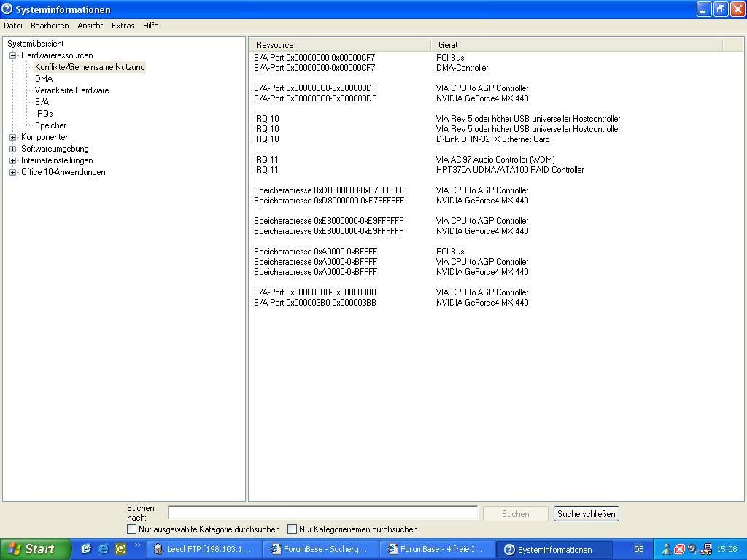Click the red X tray icon

[679, 549]
